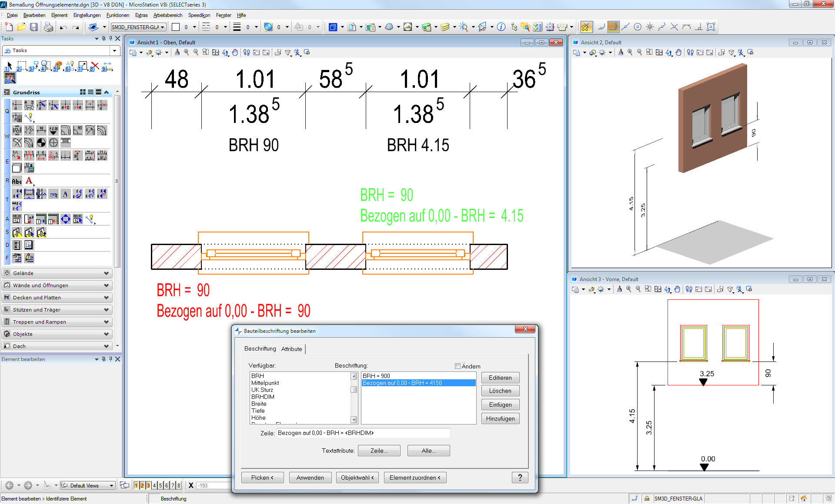Select the Tangent snap icon
This screenshot has height=504, width=835.
click(686, 27)
